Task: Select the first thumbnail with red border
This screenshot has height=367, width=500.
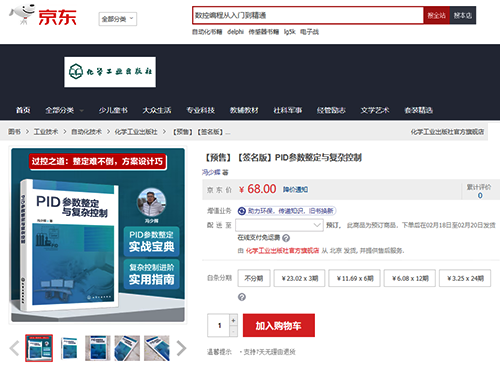Action: point(39,348)
